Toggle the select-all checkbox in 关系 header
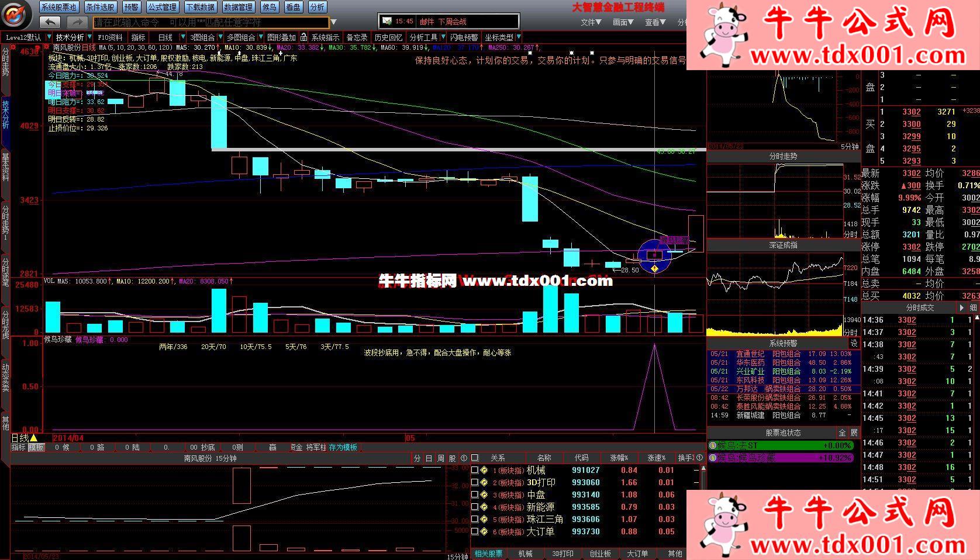The width and height of the screenshot is (980, 560). click(x=475, y=458)
